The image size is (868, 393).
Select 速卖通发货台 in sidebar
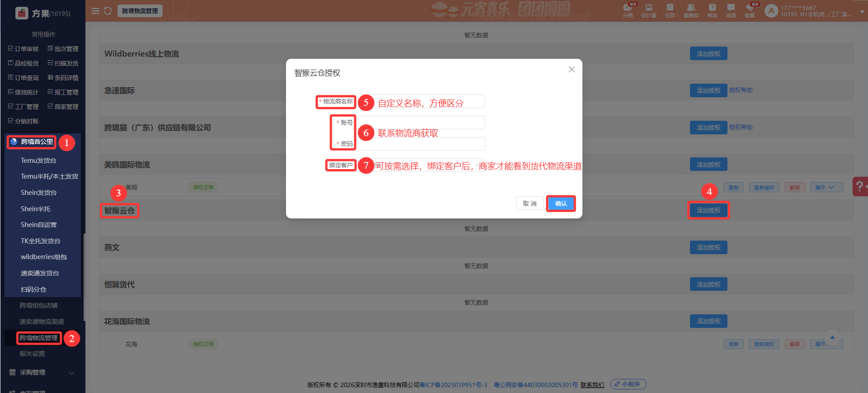40,273
